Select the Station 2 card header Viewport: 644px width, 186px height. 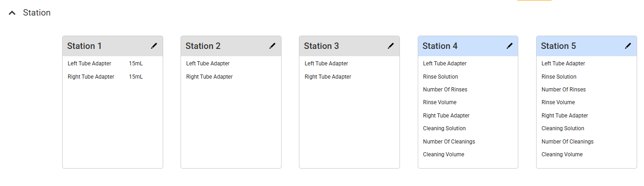pos(224,46)
